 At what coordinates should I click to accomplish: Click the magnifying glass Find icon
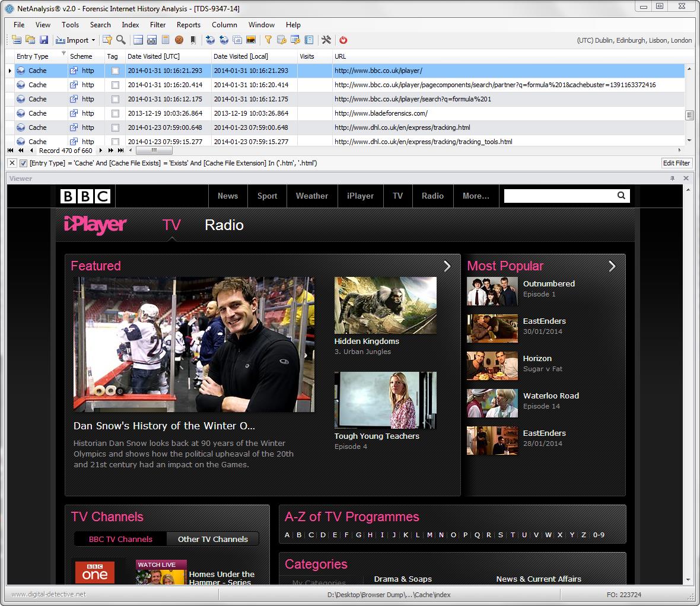[121, 40]
